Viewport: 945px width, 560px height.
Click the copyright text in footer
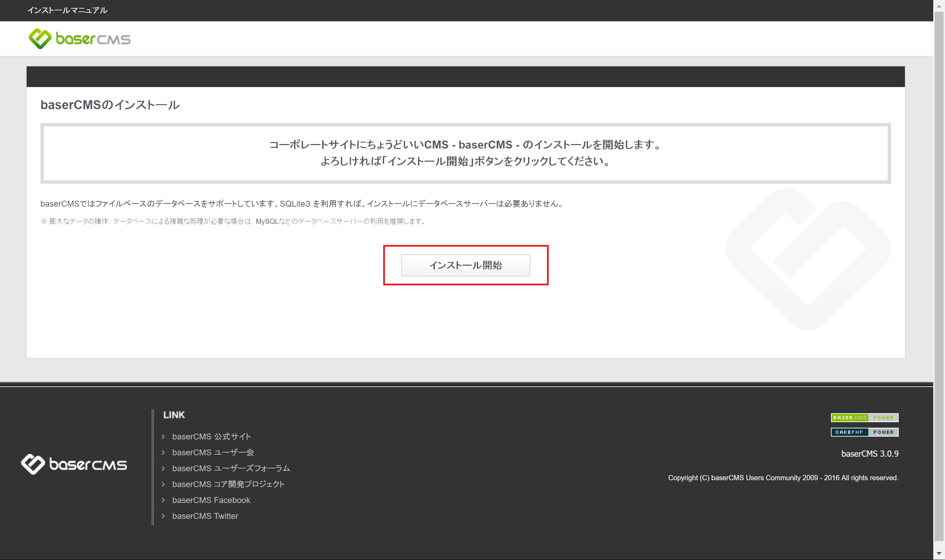click(x=783, y=478)
